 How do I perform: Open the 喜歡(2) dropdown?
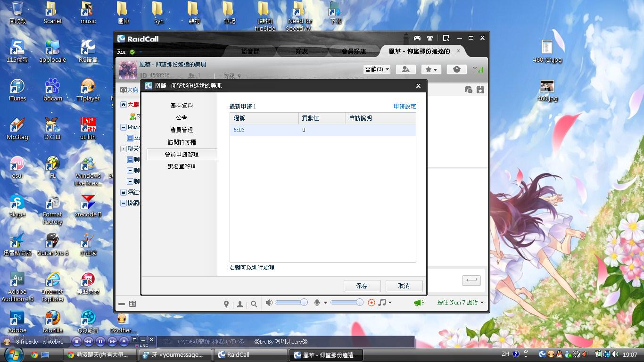(377, 69)
